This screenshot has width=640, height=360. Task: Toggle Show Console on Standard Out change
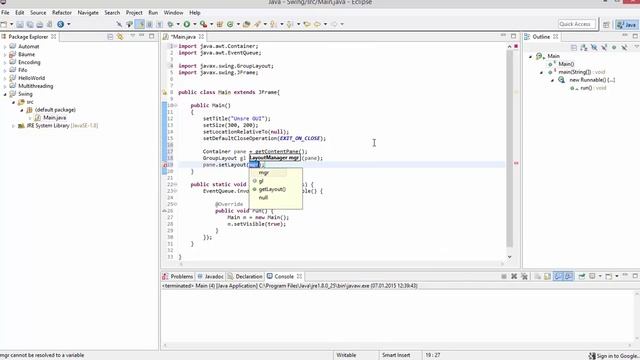(x=558, y=276)
